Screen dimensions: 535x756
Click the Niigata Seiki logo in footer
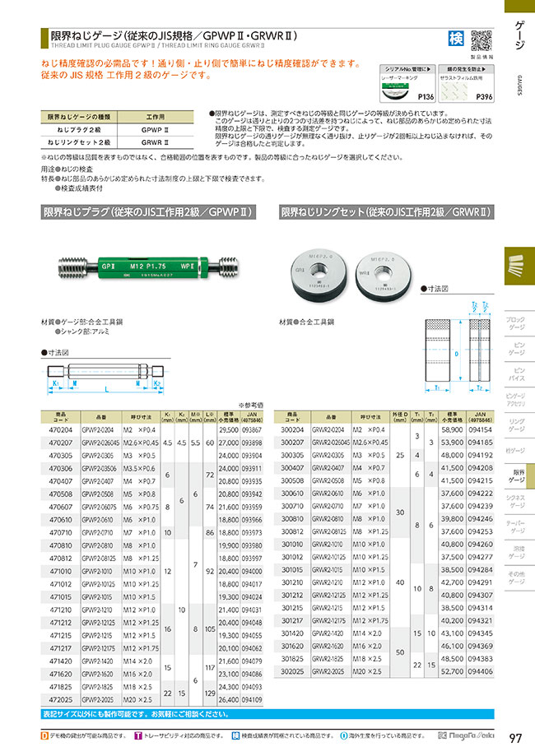click(464, 735)
